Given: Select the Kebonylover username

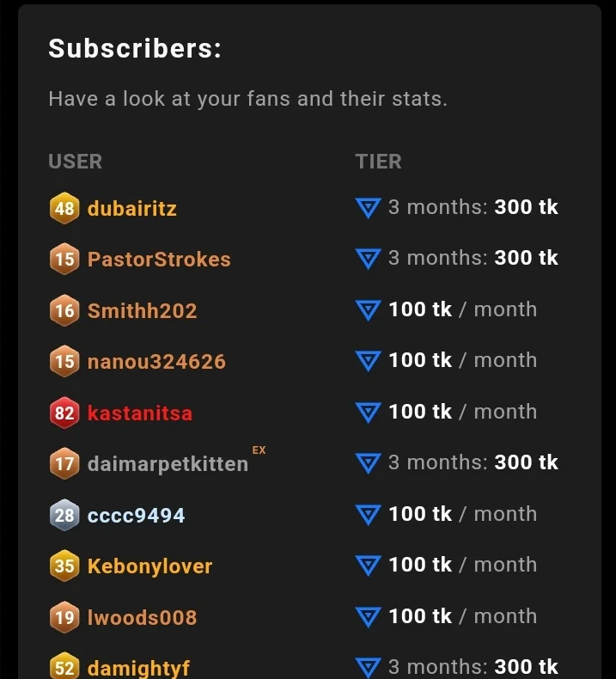Looking at the screenshot, I should pos(149,566).
